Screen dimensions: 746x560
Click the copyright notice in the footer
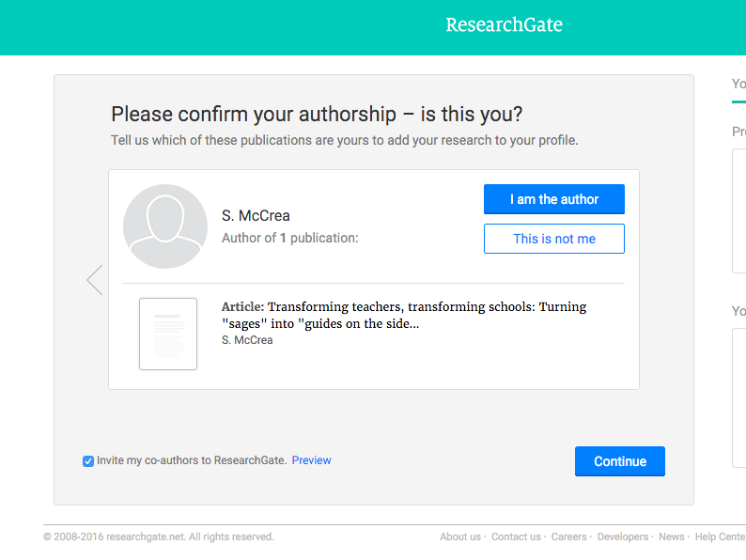pyautogui.click(x=159, y=537)
